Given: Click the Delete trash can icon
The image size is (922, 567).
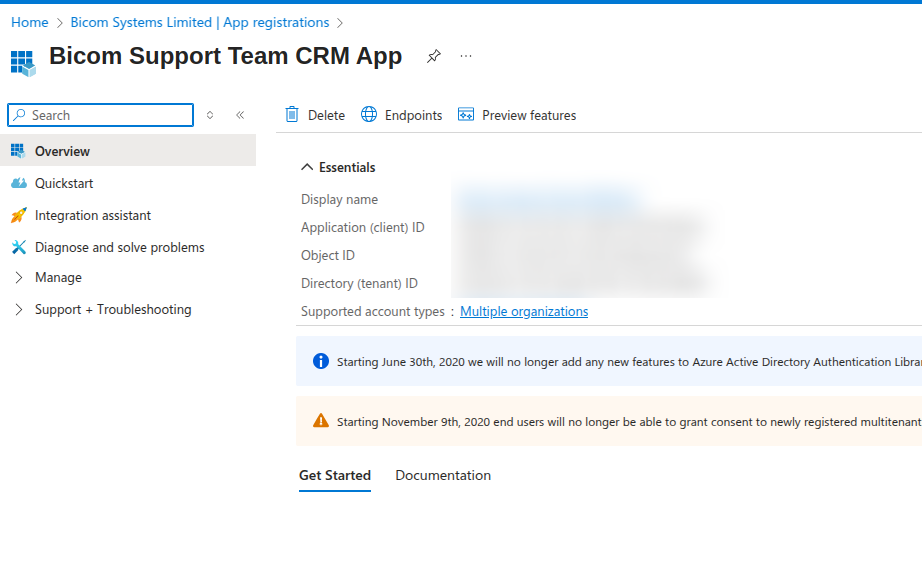Looking at the screenshot, I should [x=292, y=114].
